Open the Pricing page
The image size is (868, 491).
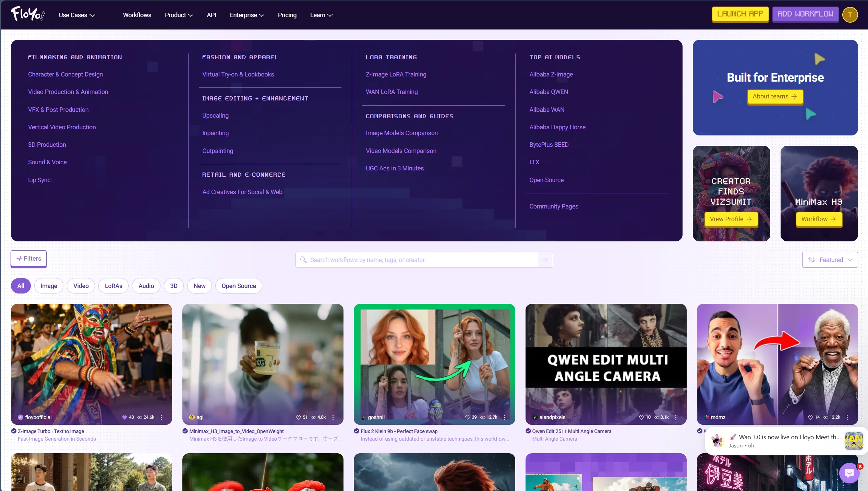tap(287, 15)
